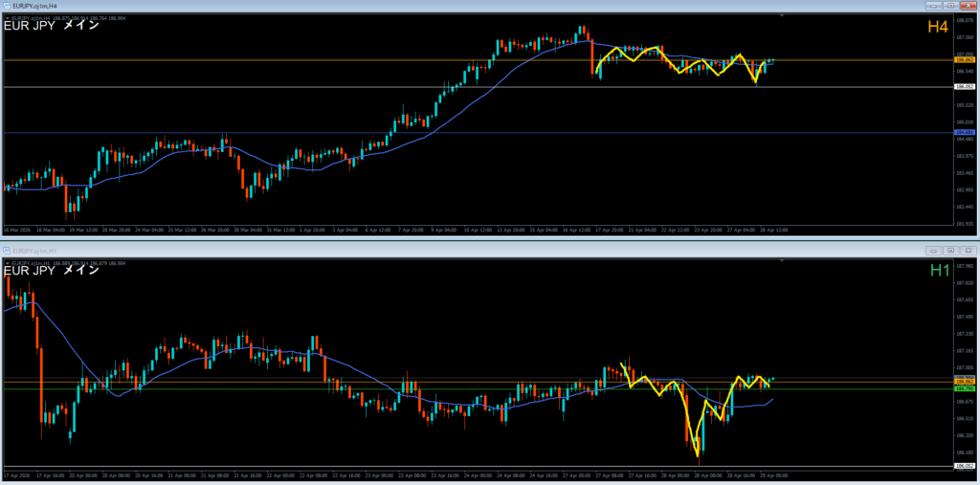The height and width of the screenshot is (485, 980).
Task: Click the H4 chart bottom date axis
Action: [x=383, y=230]
